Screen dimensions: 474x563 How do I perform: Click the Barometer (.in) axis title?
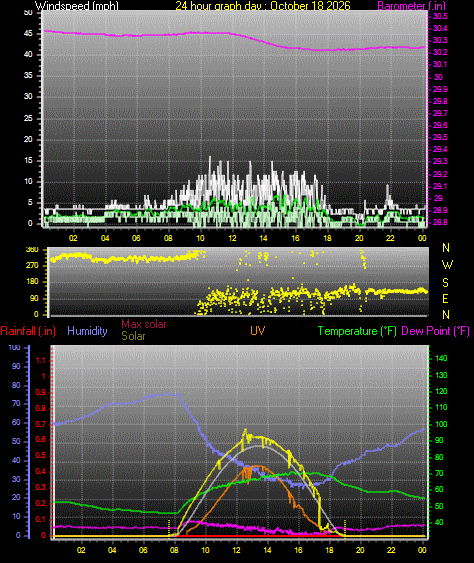(x=412, y=6)
